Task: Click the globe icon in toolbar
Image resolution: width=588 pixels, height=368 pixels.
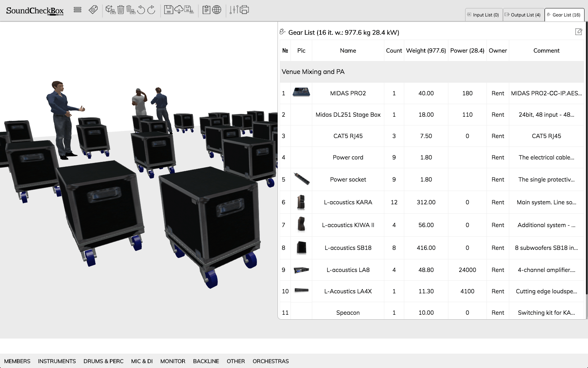Action: (217, 10)
